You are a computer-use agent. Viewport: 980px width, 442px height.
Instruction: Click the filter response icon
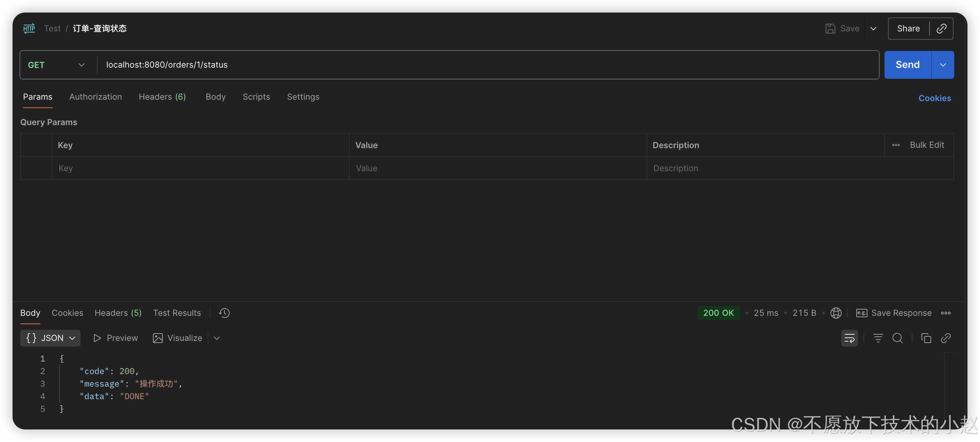click(878, 338)
